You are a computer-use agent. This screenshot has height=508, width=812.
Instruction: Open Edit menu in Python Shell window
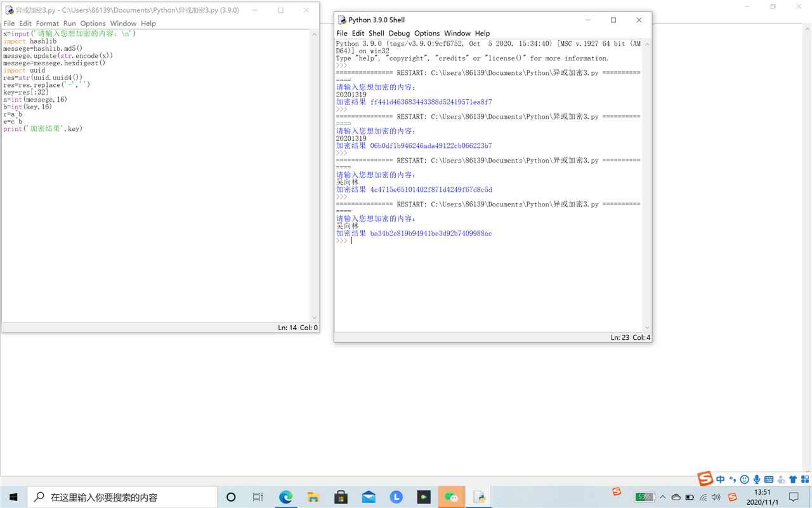(x=358, y=33)
